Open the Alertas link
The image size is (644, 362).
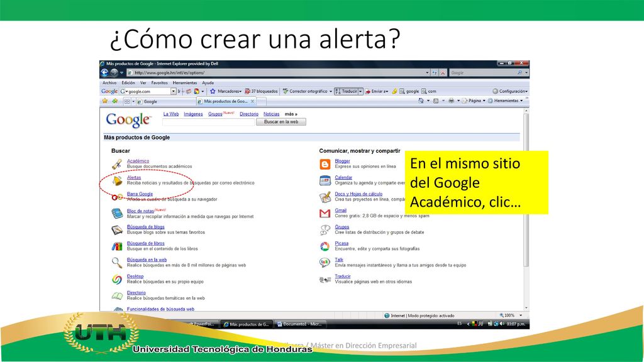pos(134,178)
